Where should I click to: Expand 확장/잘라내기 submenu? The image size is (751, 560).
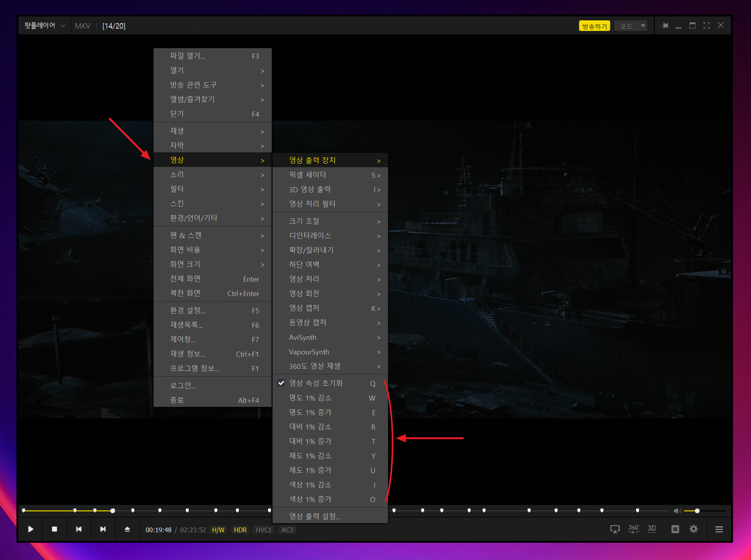330,250
